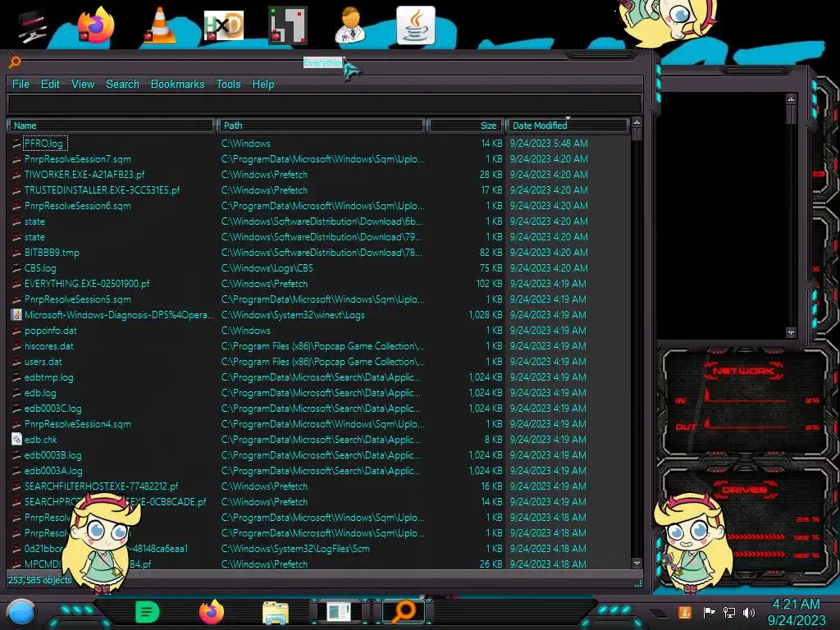
Task: Select PnrpResolveSession6.sqm file
Action: click(78, 206)
